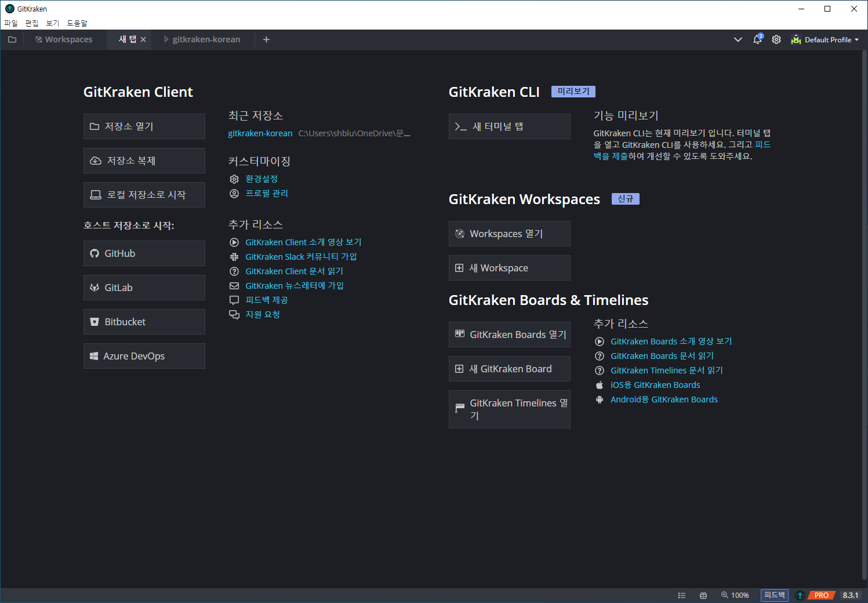Click the envelope icon for 뉴스레터 가입
The height and width of the screenshot is (603, 868).
[234, 286]
